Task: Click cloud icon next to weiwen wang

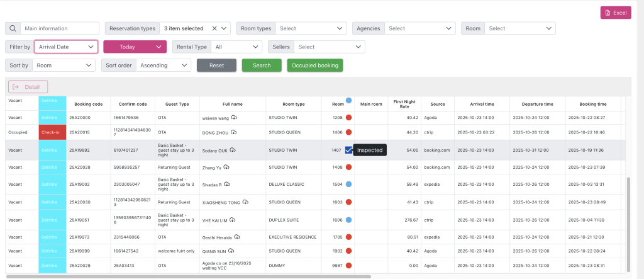Action: click(x=233, y=117)
